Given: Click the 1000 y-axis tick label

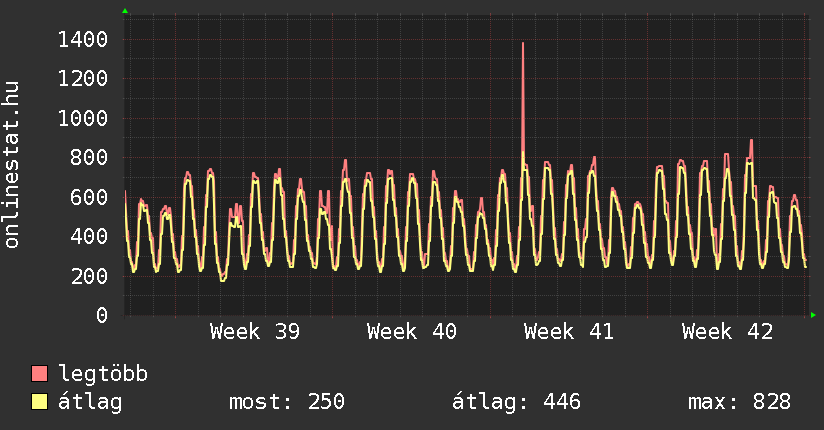Looking at the screenshot, I should point(83,119).
